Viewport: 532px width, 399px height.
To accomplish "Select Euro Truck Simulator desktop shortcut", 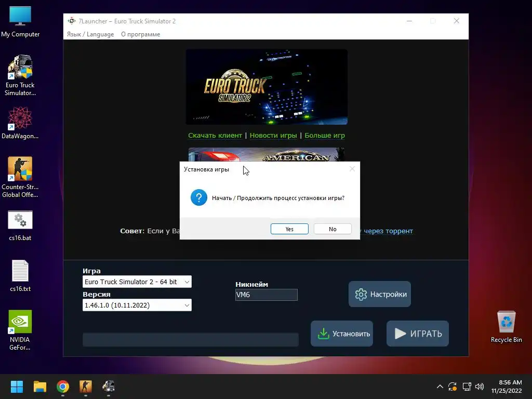I will click(x=20, y=75).
